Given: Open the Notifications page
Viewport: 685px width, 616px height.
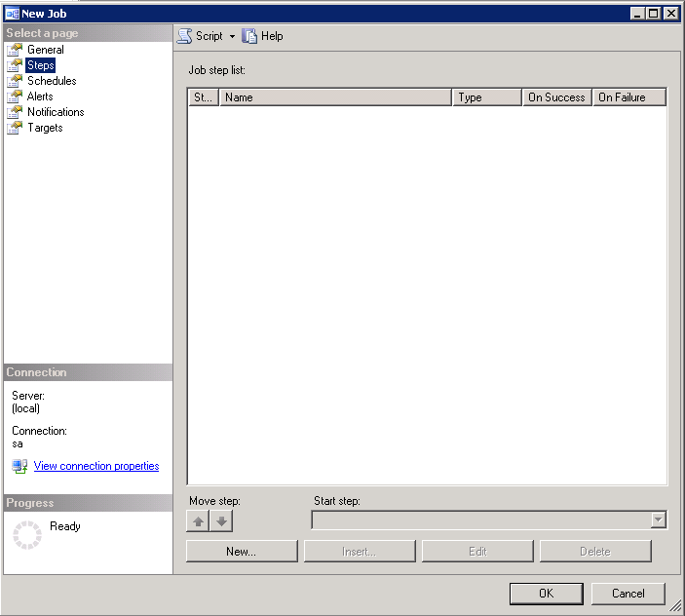Looking at the screenshot, I should click(x=56, y=112).
